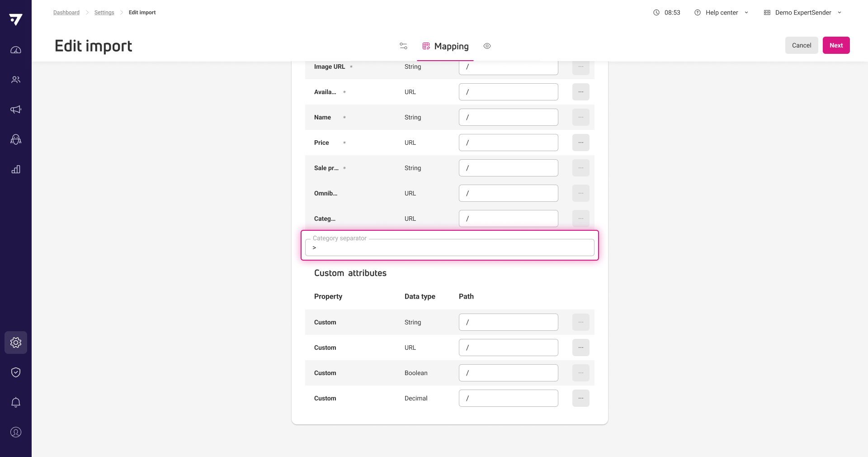Open the Campaigns megaphone icon in sidebar
This screenshot has height=457, width=868.
(16, 109)
